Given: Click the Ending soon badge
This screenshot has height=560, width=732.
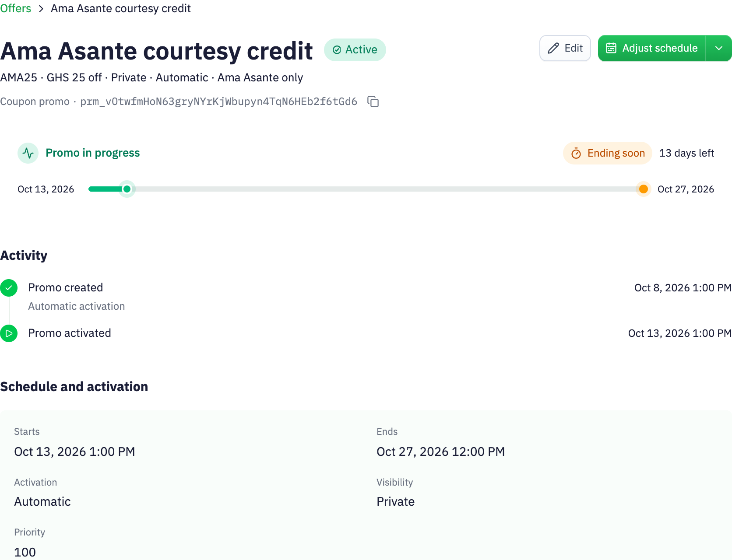Looking at the screenshot, I should point(608,153).
